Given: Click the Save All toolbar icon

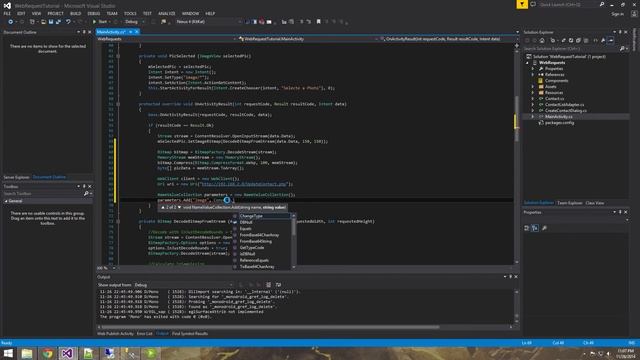Looking at the screenshot, I should pos(58,22).
